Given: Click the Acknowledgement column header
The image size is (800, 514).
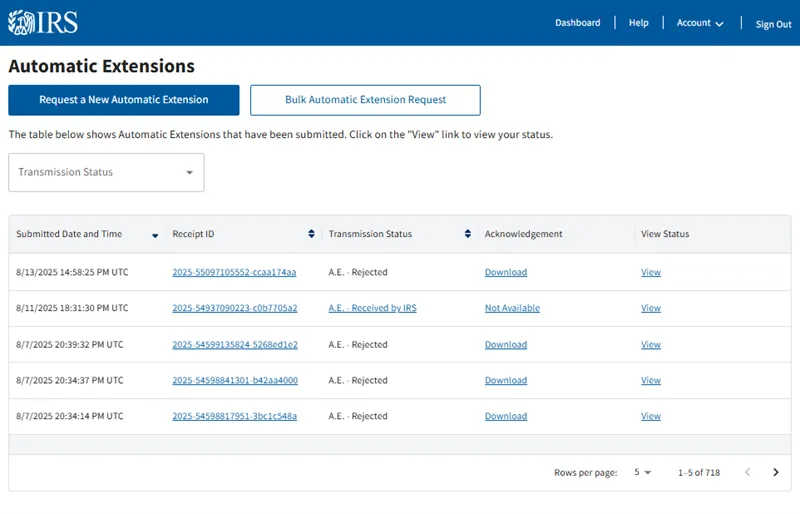Looking at the screenshot, I should 523,234.
